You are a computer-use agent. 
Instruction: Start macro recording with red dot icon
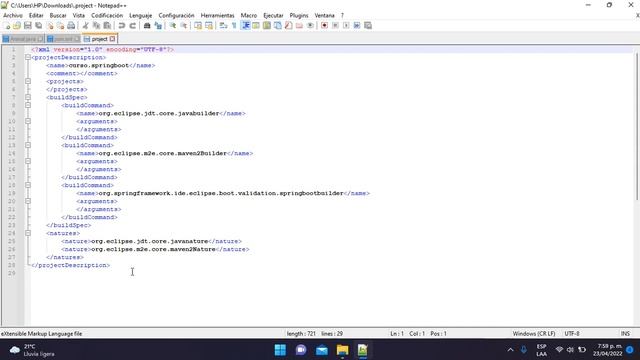click(324, 26)
